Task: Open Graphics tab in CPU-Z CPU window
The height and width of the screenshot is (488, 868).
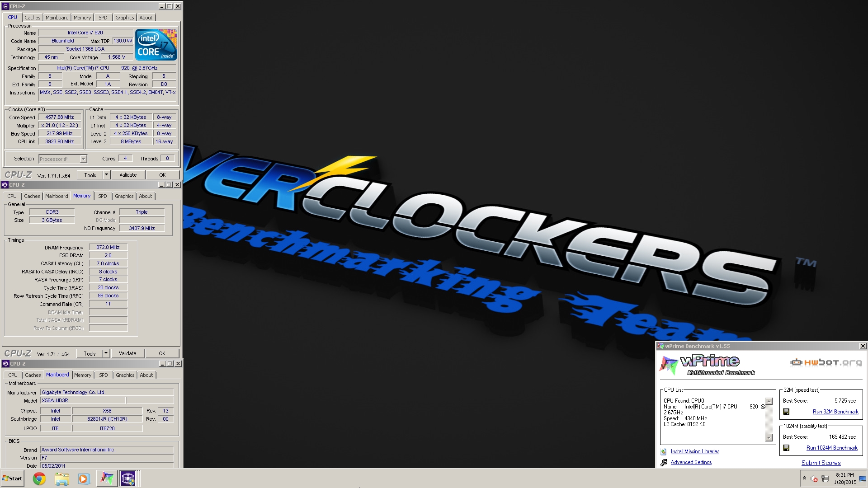Action: (124, 18)
